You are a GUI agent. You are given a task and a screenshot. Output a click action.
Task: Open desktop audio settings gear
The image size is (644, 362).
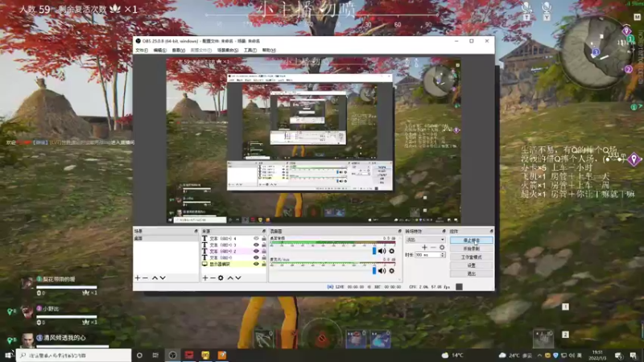coord(391,251)
